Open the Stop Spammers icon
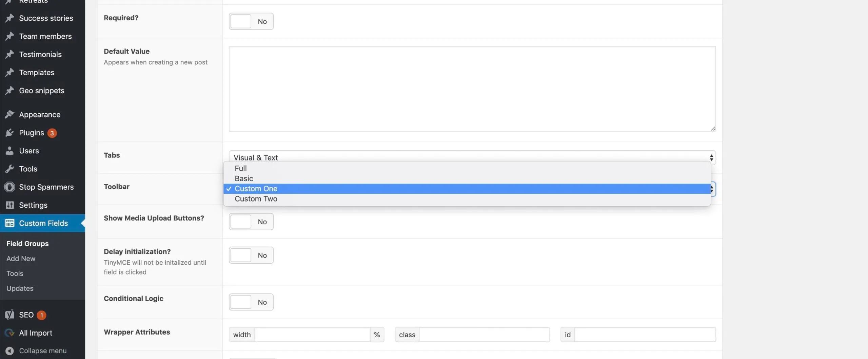The width and height of the screenshot is (868, 359). tap(9, 187)
